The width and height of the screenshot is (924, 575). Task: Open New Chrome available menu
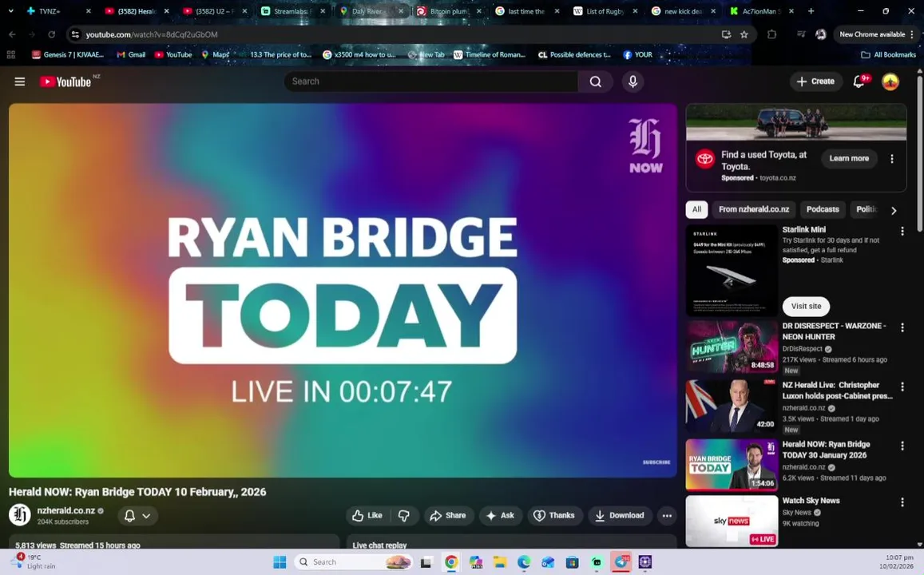click(x=876, y=34)
